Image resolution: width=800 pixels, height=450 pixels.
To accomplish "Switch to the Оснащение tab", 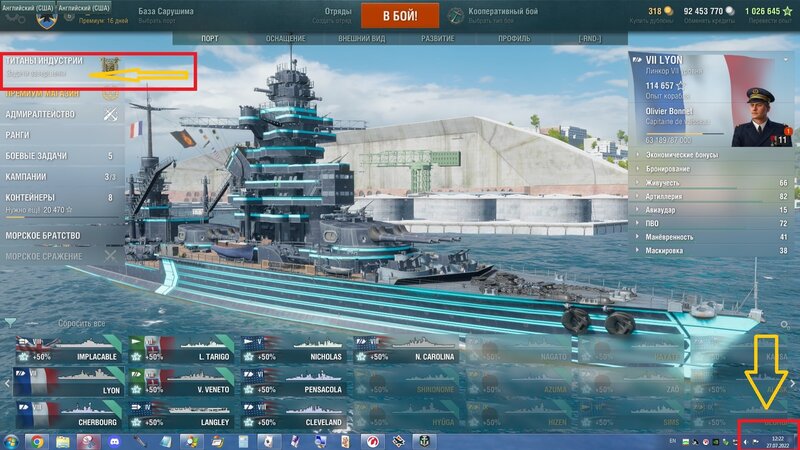I will [x=285, y=38].
